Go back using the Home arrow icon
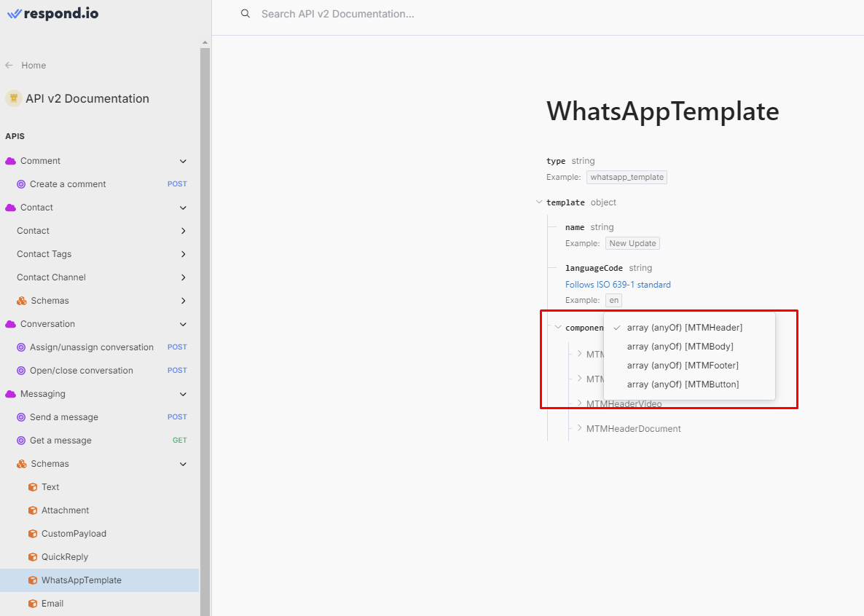The height and width of the screenshot is (616, 864). pyautogui.click(x=9, y=65)
